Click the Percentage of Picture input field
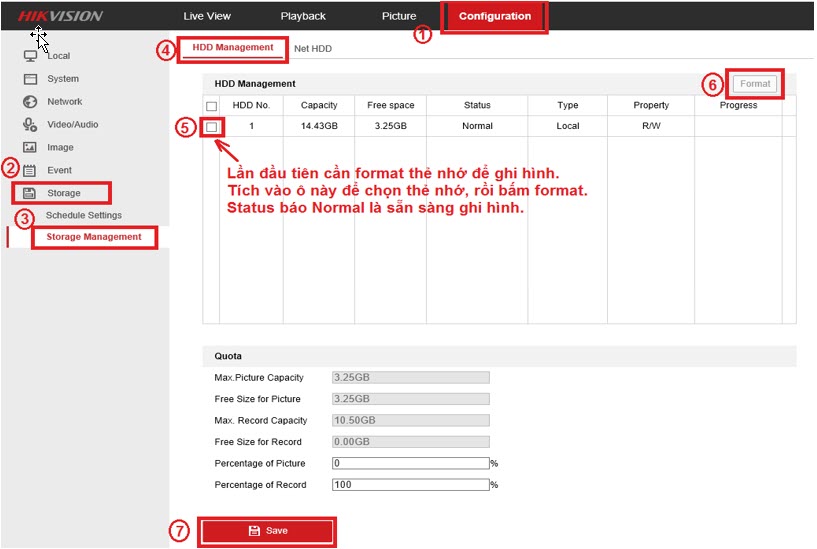Screen dimensions: 817x549 coord(410,464)
